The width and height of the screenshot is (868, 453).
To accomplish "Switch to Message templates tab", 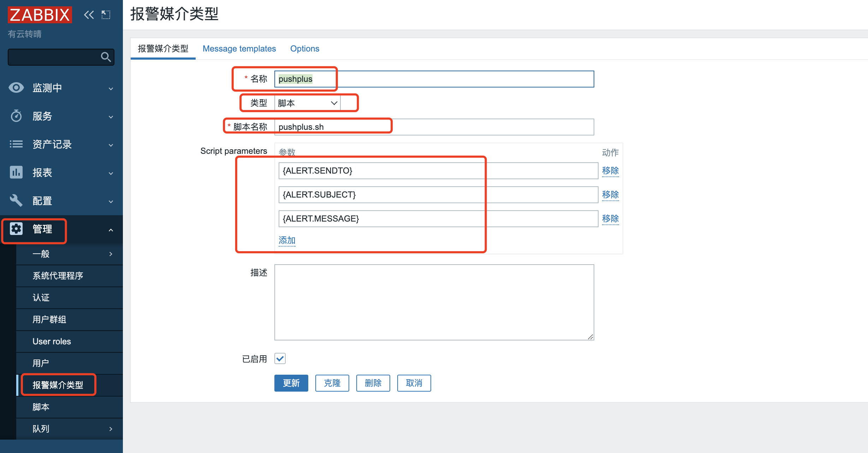I will click(239, 49).
